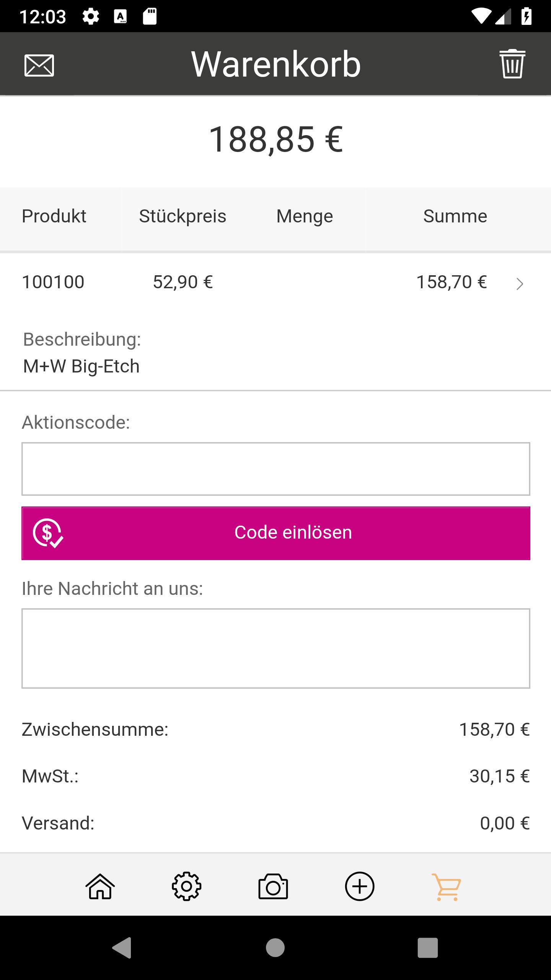Select the Stückpreis column header
This screenshot has height=980, width=551.
183,216
